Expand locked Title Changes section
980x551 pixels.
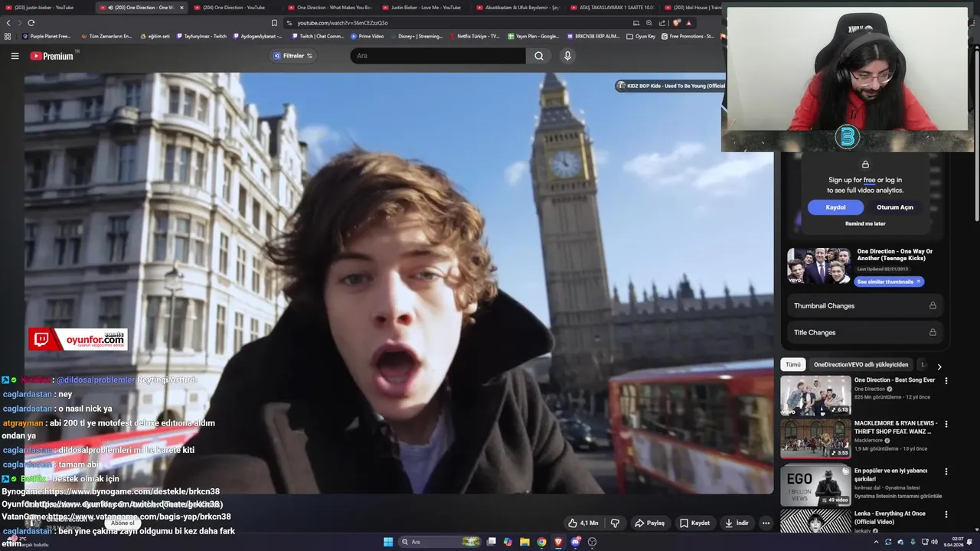coord(865,332)
